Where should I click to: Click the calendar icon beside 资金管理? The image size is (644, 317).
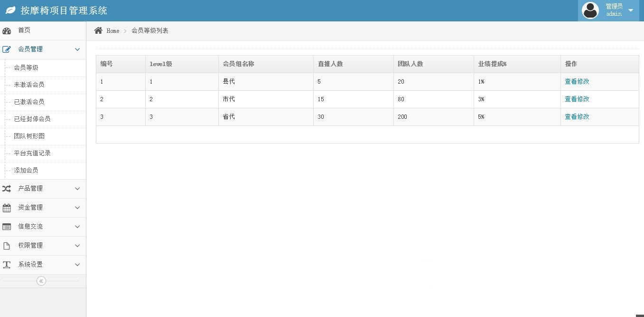click(x=7, y=208)
